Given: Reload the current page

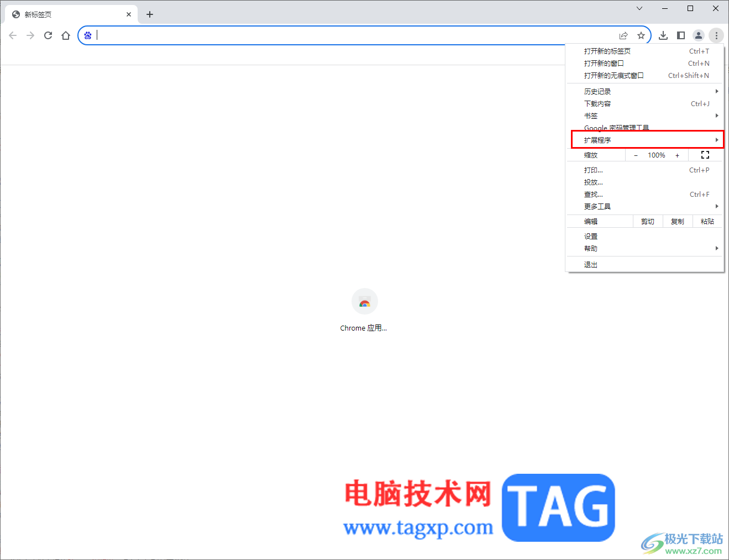Looking at the screenshot, I should click(48, 35).
